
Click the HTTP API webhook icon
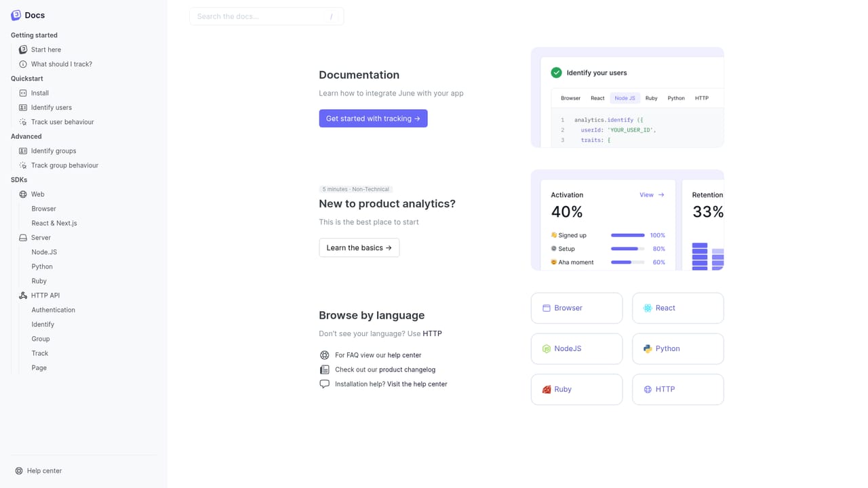click(23, 296)
